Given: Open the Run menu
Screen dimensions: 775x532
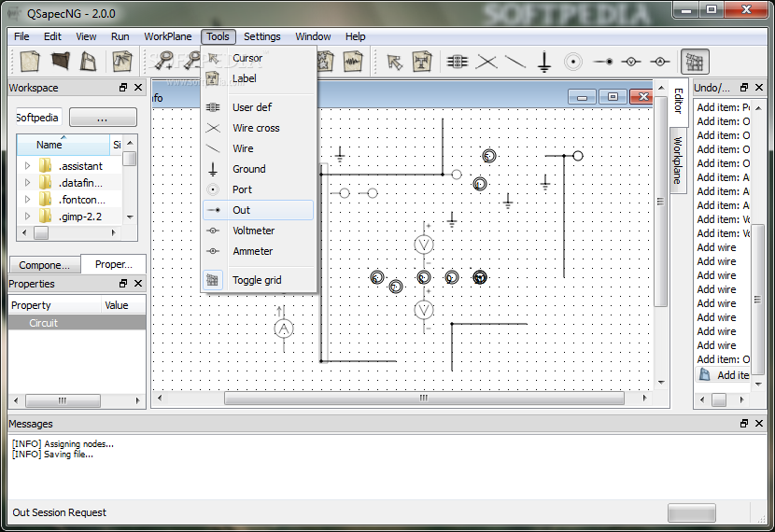Looking at the screenshot, I should [x=120, y=36].
